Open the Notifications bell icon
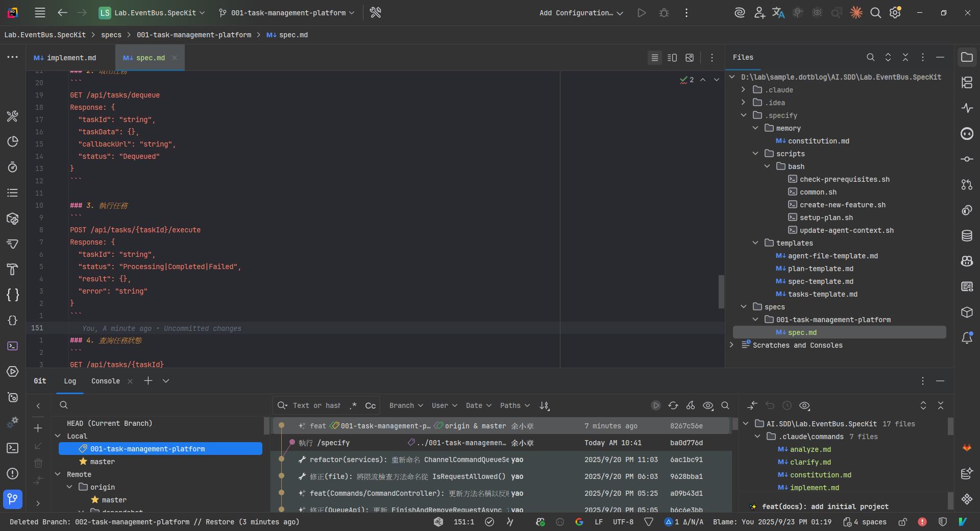 [967, 338]
